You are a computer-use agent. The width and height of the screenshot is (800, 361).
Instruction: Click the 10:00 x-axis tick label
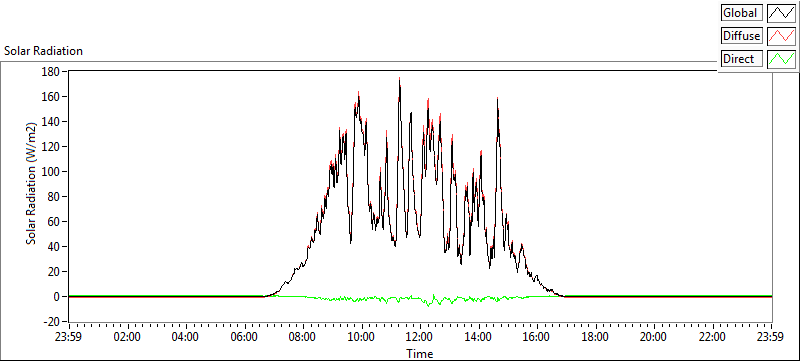point(362,337)
